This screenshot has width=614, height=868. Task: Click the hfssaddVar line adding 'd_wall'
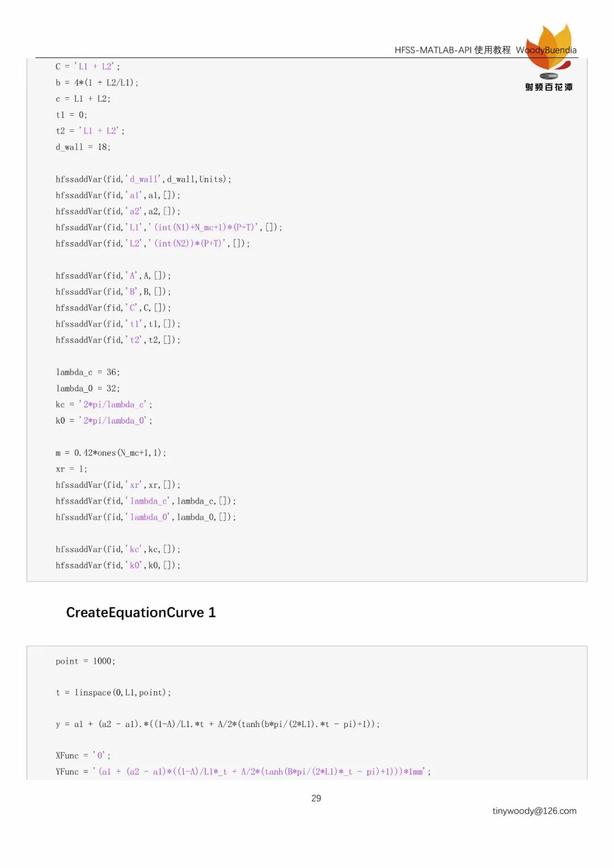[x=143, y=179]
